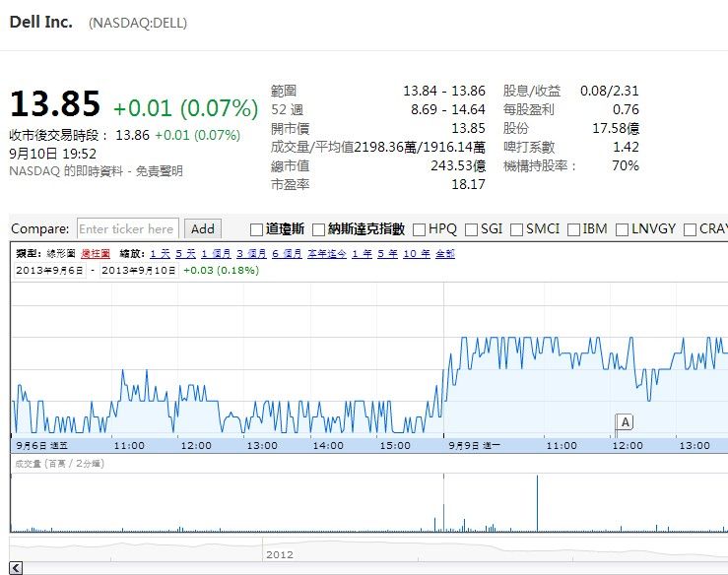
Task: Zoom chart to 10 年
Action: [x=417, y=253]
